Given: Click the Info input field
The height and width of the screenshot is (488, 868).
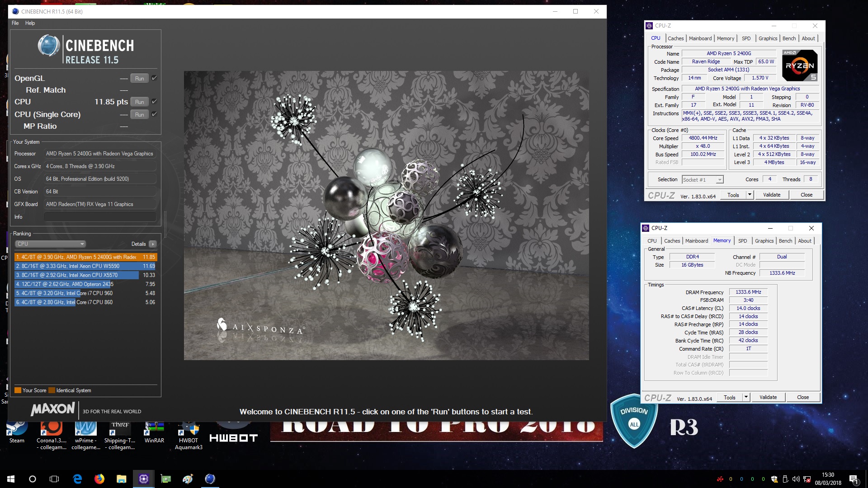Looking at the screenshot, I should point(100,217).
